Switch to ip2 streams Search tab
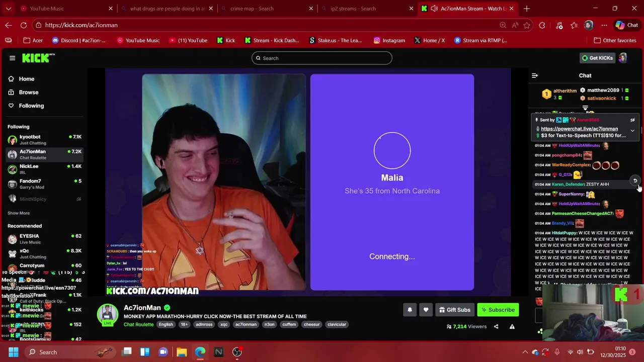This screenshot has height=362, width=644. pos(367,9)
